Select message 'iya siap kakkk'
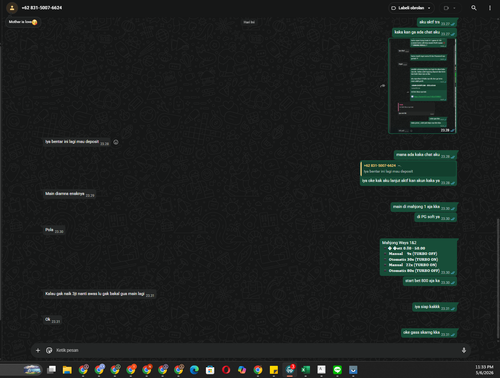This screenshot has height=378, width=500. point(435,307)
